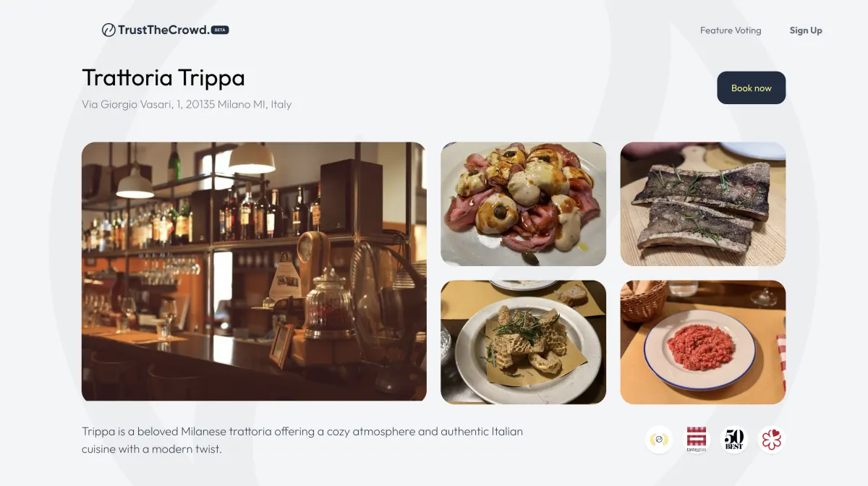Open the Feature Voting page
868x486 pixels.
[x=731, y=30]
